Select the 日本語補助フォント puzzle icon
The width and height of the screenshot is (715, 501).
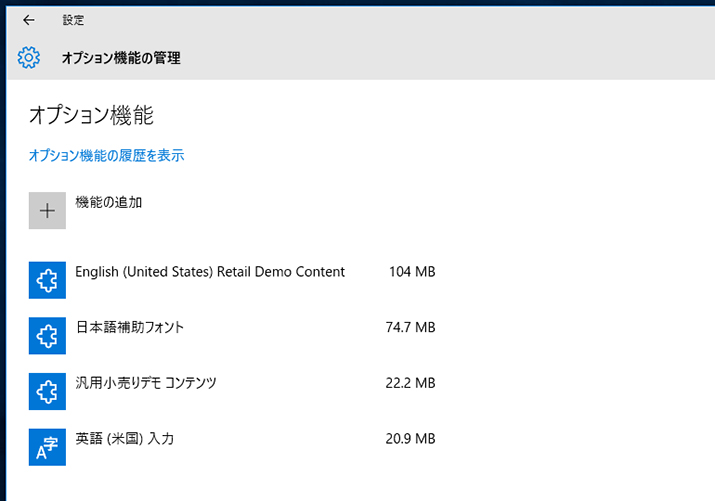coord(47,336)
